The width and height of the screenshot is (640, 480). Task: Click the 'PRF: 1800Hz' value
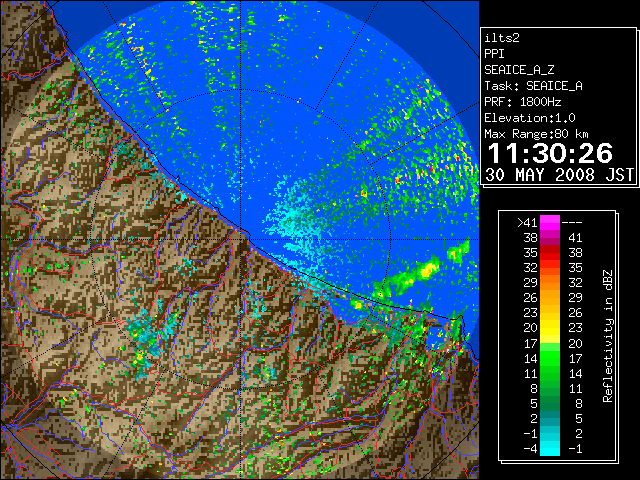pyautogui.click(x=523, y=102)
